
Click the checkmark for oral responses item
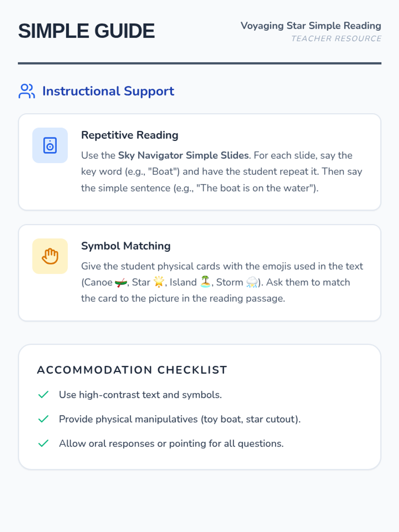(x=44, y=443)
